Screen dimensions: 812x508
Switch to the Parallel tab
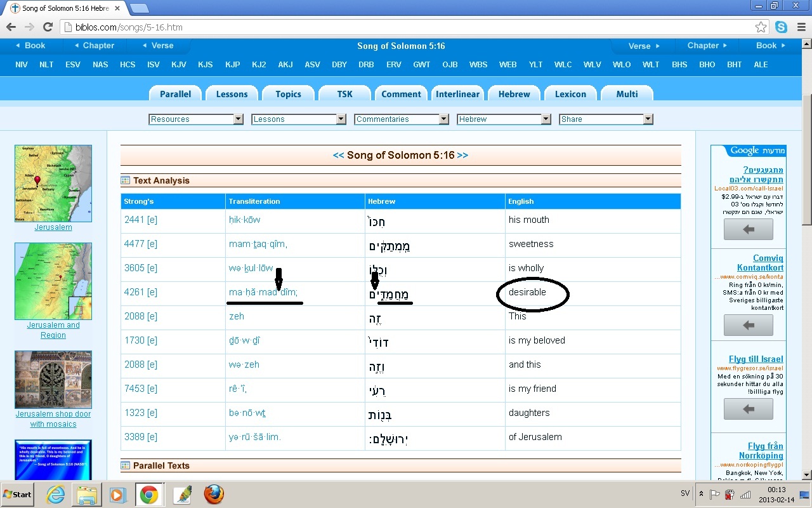175,94
